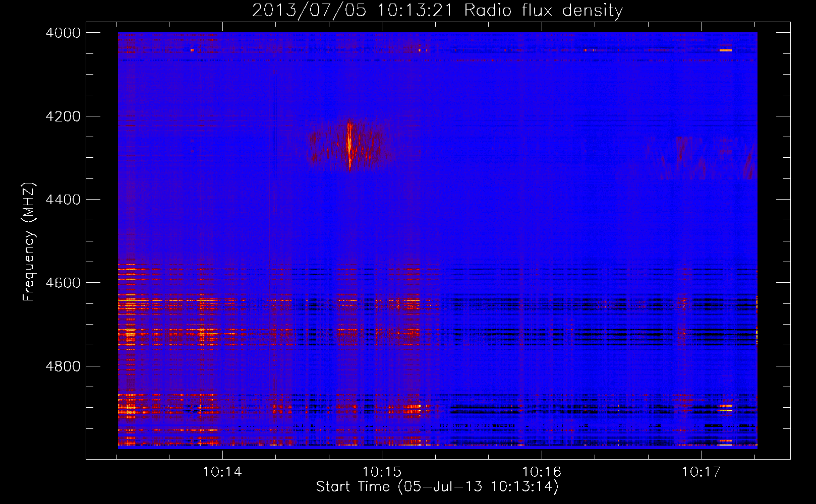Click the 4000 frequency axis label

pos(63,33)
